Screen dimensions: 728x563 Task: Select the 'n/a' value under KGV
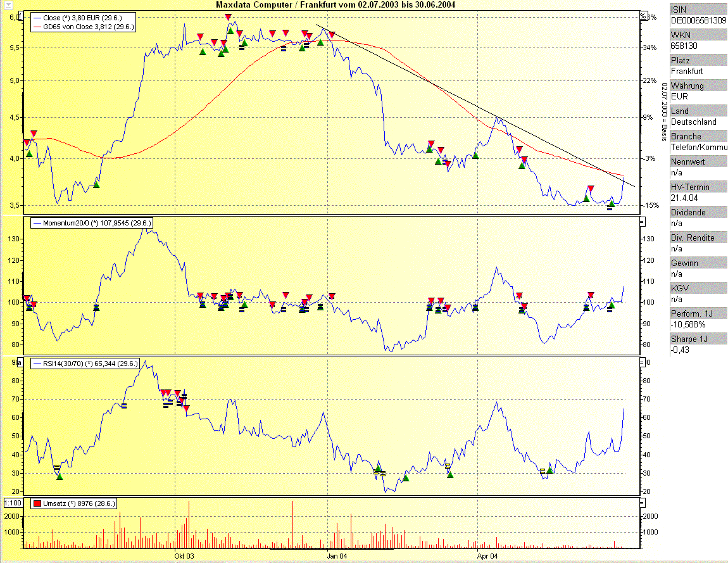click(677, 299)
